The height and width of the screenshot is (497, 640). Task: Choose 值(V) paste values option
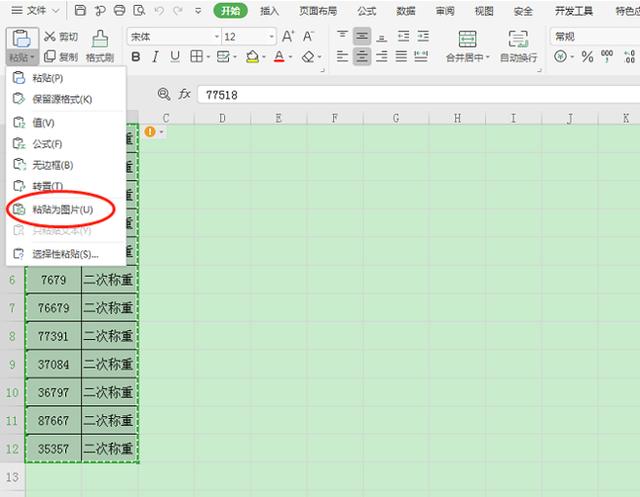[x=66, y=122]
